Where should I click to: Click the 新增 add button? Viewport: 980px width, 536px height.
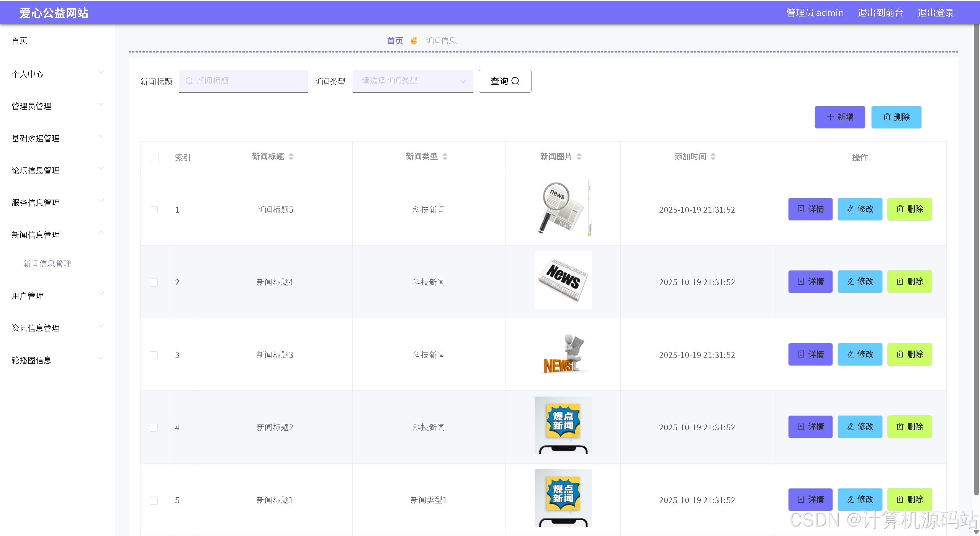839,117
